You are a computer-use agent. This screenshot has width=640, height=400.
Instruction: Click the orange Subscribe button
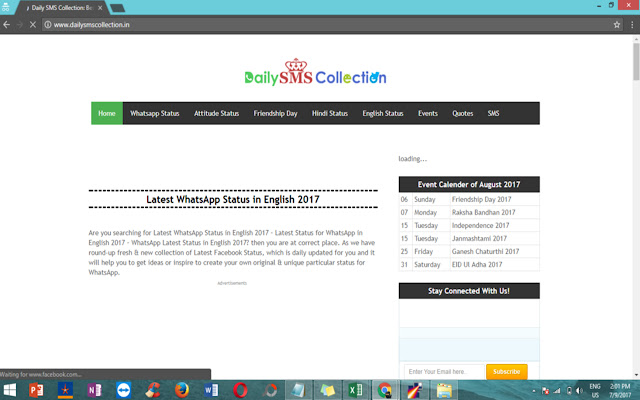pos(507,371)
